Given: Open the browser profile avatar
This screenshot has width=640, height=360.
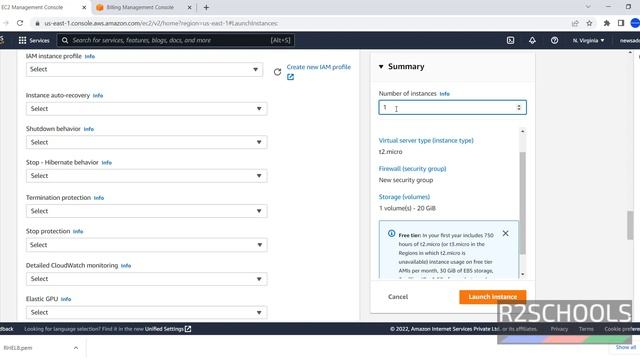Looking at the screenshot, I should (635, 23).
